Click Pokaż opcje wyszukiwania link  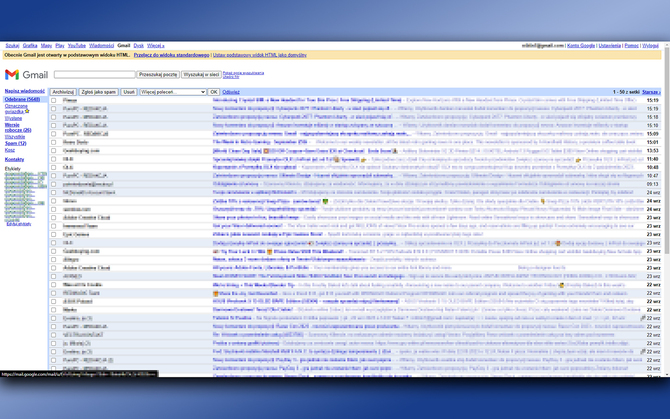(x=243, y=73)
